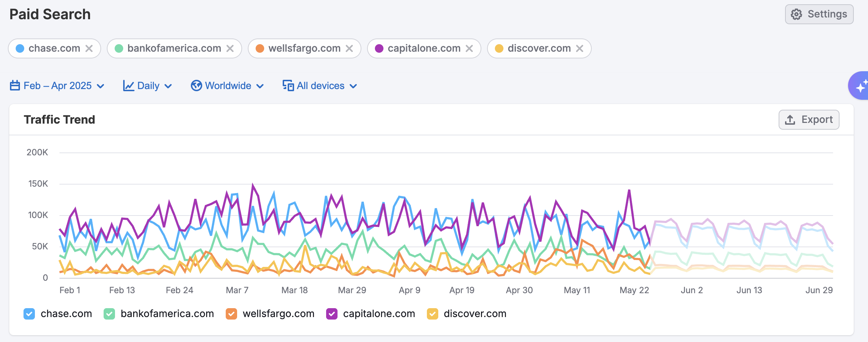868x342 pixels.
Task: Toggle bankofamerica.com legend checkbox
Action: click(x=109, y=314)
